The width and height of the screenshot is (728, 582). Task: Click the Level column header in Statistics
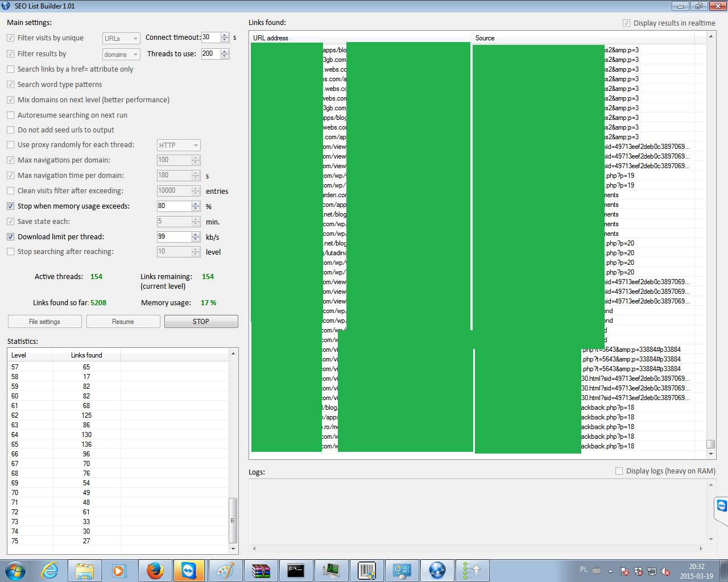[x=31, y=355]
